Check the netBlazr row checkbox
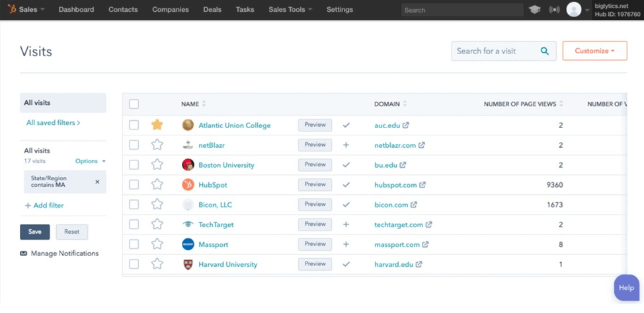 click(134, 145)
